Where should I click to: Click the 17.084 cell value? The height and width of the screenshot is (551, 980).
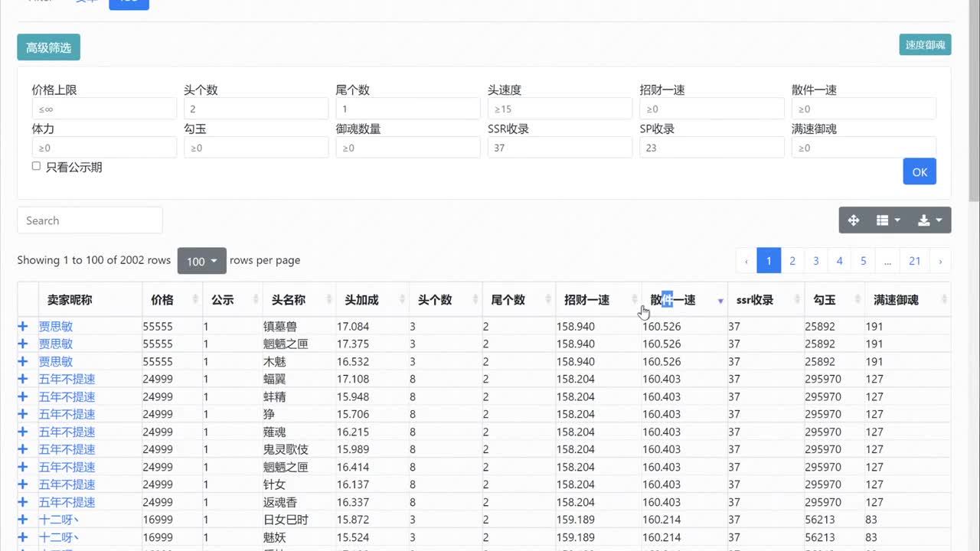353,327
